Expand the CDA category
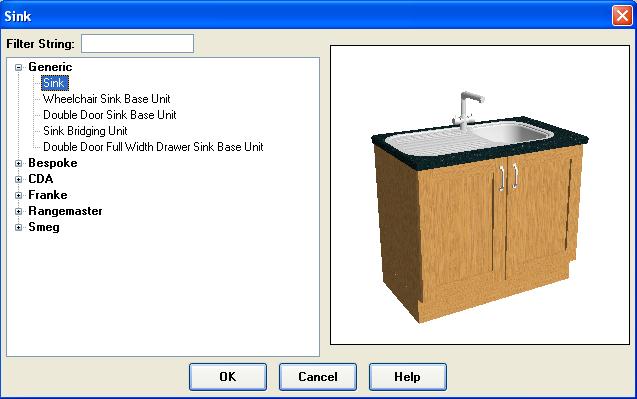This screenshot has width=637, height=399. 18,179
